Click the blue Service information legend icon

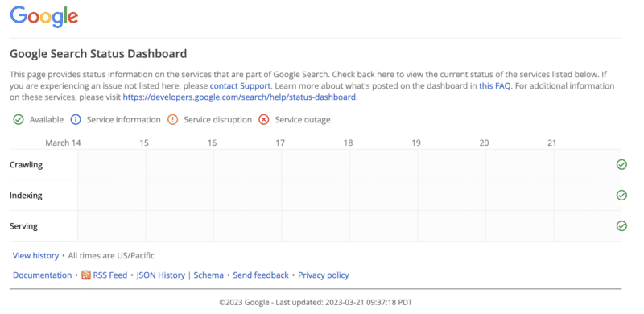(x=76, y=120)
